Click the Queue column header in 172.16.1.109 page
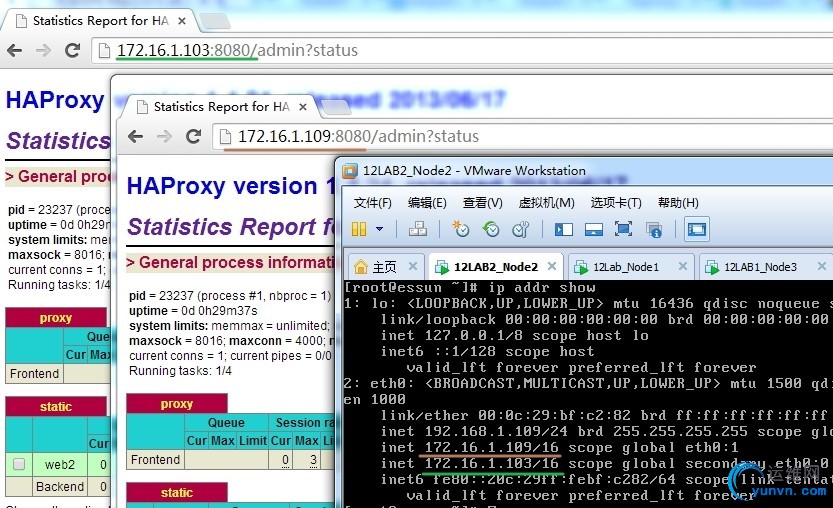 pyautogui.click(x=226, y=422)
